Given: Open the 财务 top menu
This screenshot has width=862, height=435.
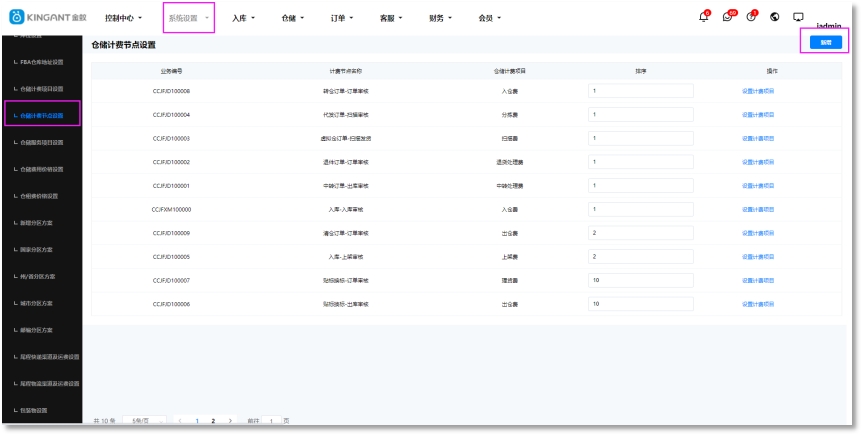Looking at the screenshot, I should coord(441,18).
